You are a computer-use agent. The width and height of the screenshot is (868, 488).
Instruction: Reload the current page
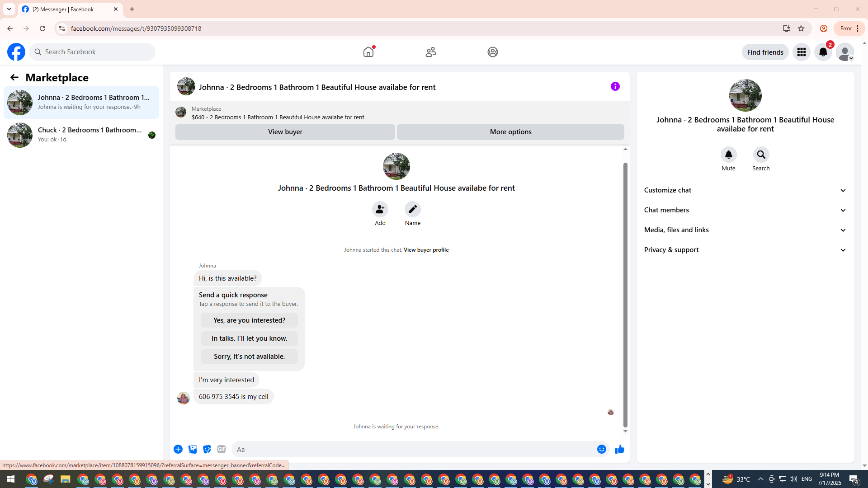(x=42, y=28)
